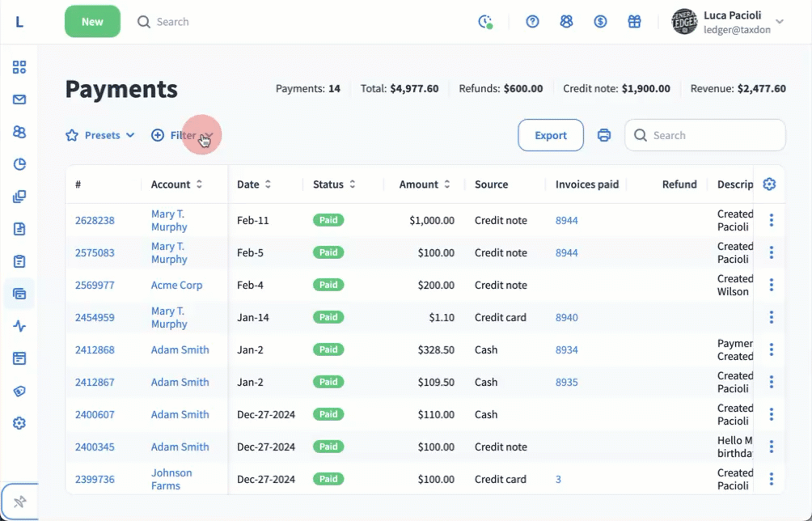Viewport: 812px width, 521px height.
Task: Click the help question mark icon
Action: tap(532, 22)
